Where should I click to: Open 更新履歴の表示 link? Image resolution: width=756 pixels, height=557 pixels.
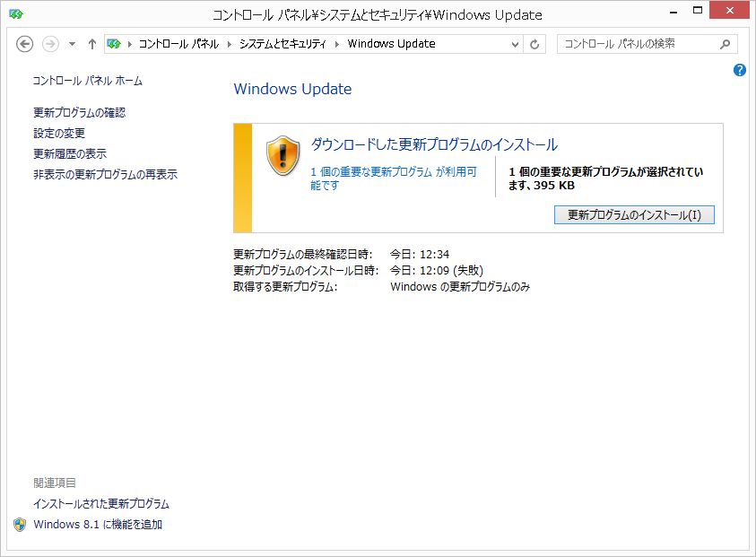click(70, 154)
